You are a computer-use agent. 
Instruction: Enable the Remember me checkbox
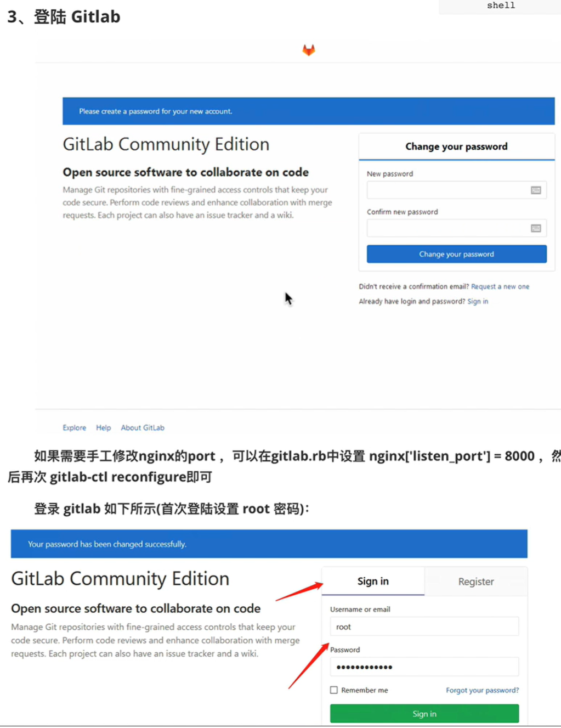point(334,690)
